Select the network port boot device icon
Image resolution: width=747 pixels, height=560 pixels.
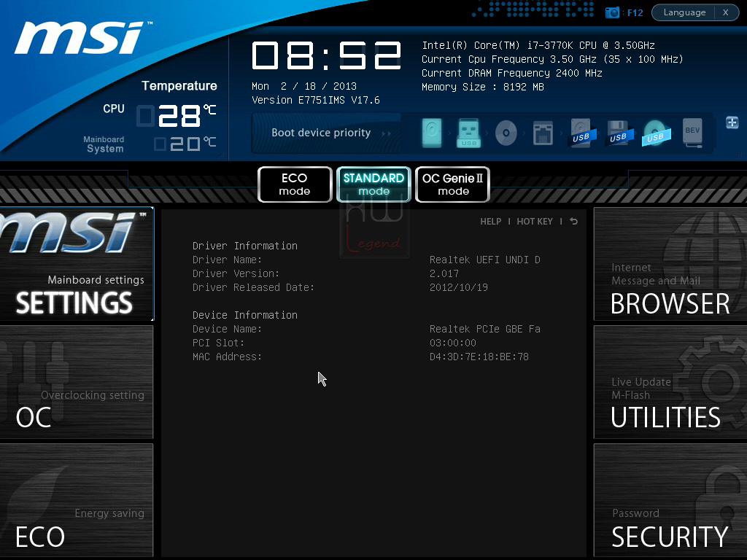coord(543,133)
